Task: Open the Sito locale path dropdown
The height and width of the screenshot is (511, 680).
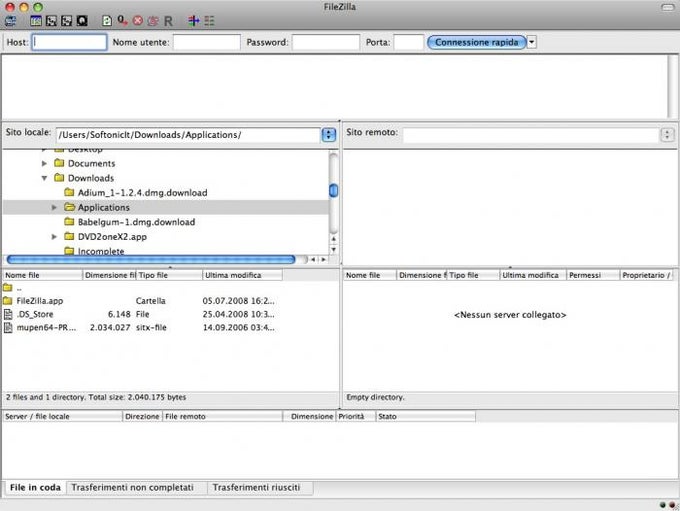Action: tap(329, 135)
